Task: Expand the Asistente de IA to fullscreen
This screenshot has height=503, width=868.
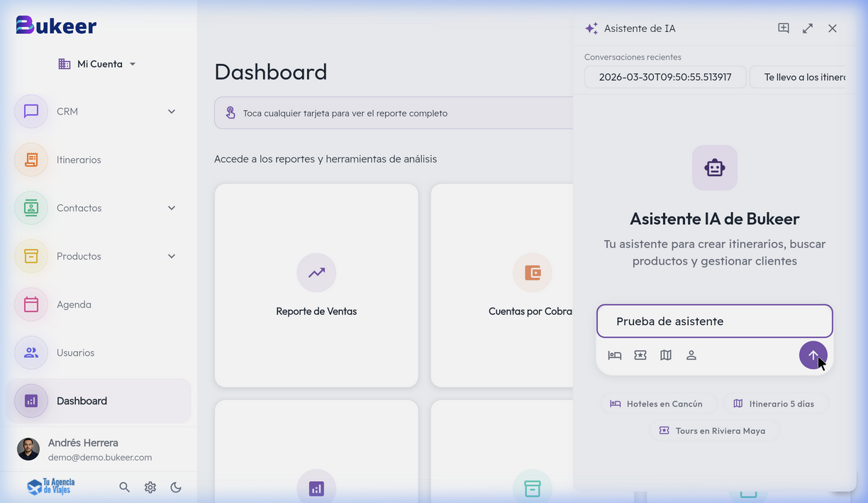Action: point(808,28)
